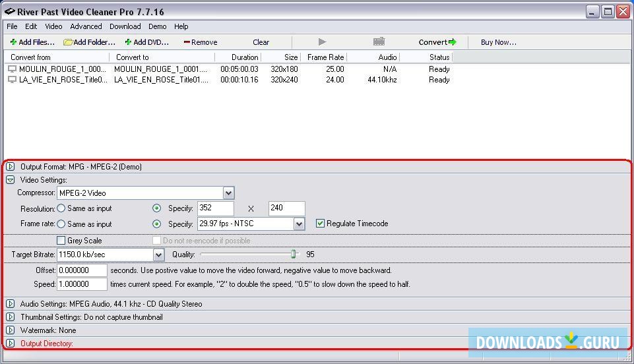This screenshot has height=364, width=634.
Task: Click the Quality slider handle
Action: click(294, 254)
